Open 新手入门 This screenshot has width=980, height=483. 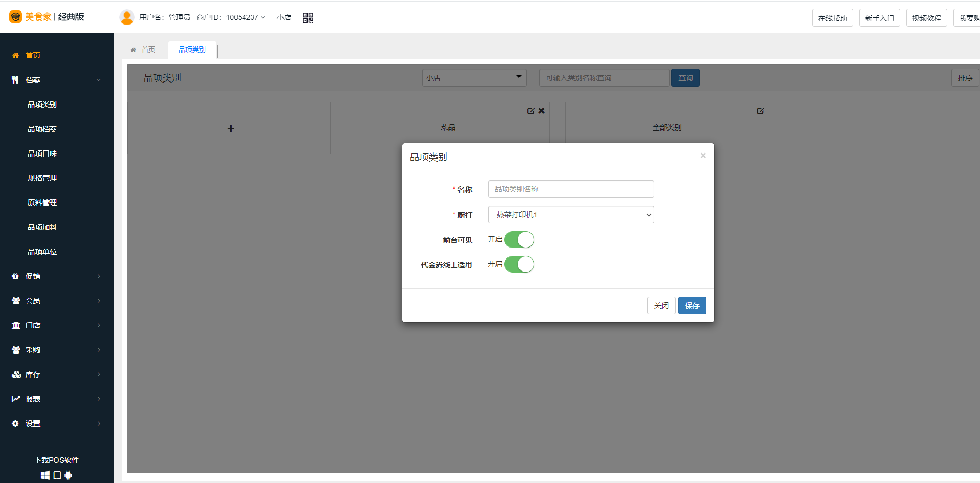(880, 18)
